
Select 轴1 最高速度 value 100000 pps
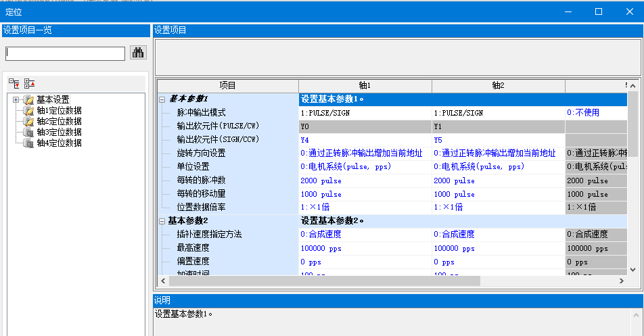pos(365,248)
